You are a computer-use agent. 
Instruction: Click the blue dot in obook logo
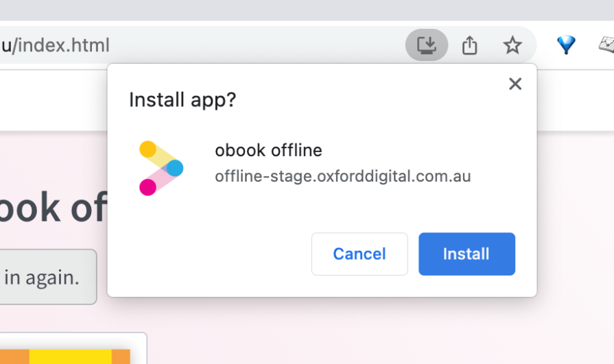click(175, 168)
